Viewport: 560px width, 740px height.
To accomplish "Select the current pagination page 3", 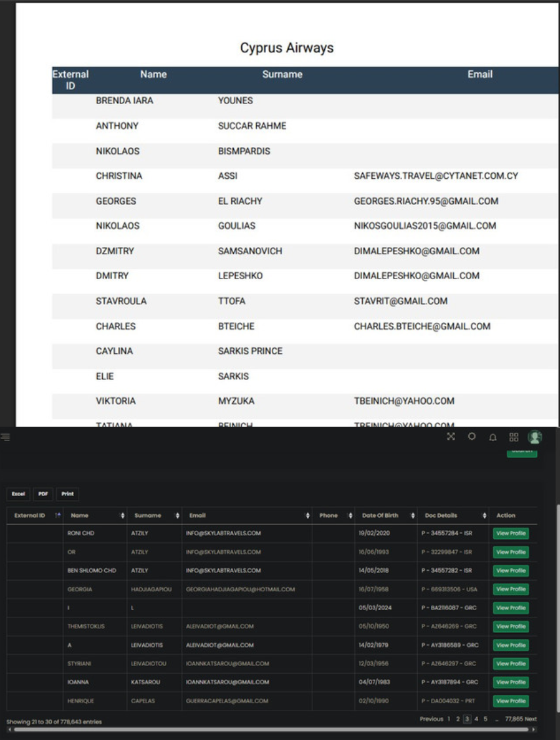I will click(x=467, y=719).
